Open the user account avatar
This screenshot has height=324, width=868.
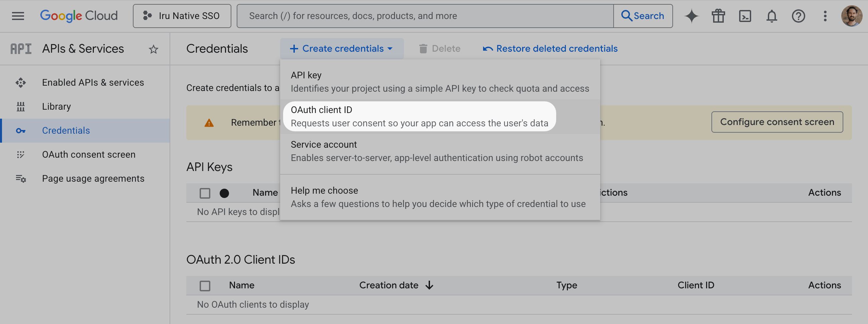point(852,16)
